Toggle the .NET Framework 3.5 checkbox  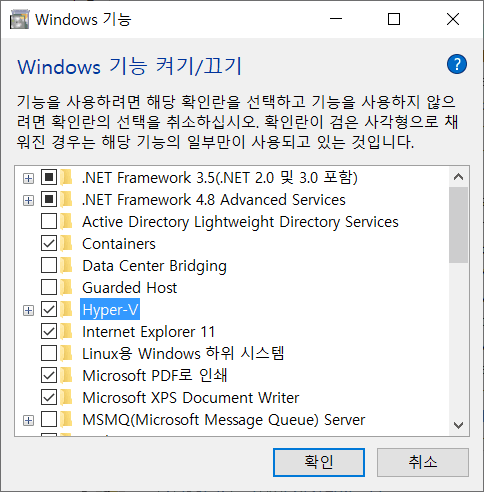(x=49, y=177)
